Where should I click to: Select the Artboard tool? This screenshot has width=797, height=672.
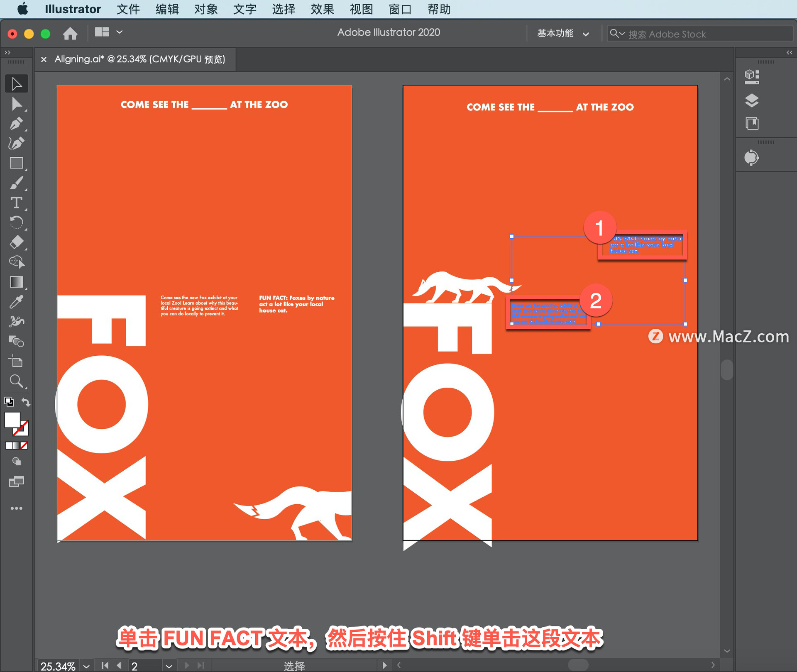[x=17, y=362]
